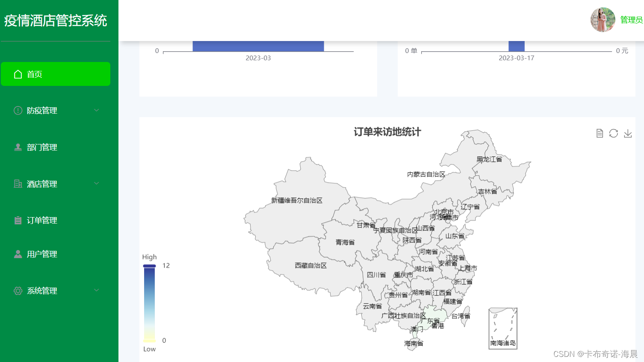Select 部门管理 in the sidebar
644x362 pixels.
pyautogui.click(x=42, y=147)
